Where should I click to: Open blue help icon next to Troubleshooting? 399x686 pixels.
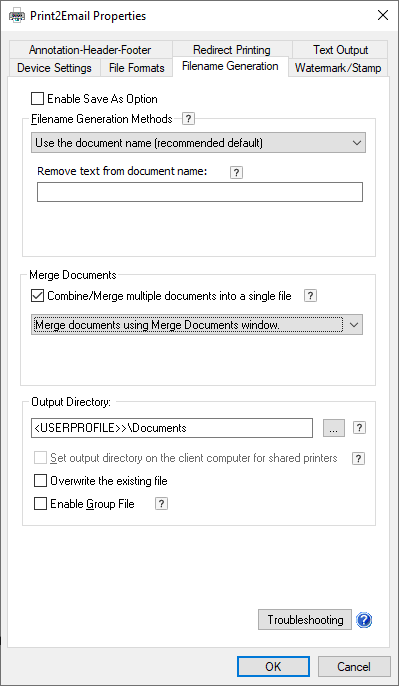coord(364,620)
